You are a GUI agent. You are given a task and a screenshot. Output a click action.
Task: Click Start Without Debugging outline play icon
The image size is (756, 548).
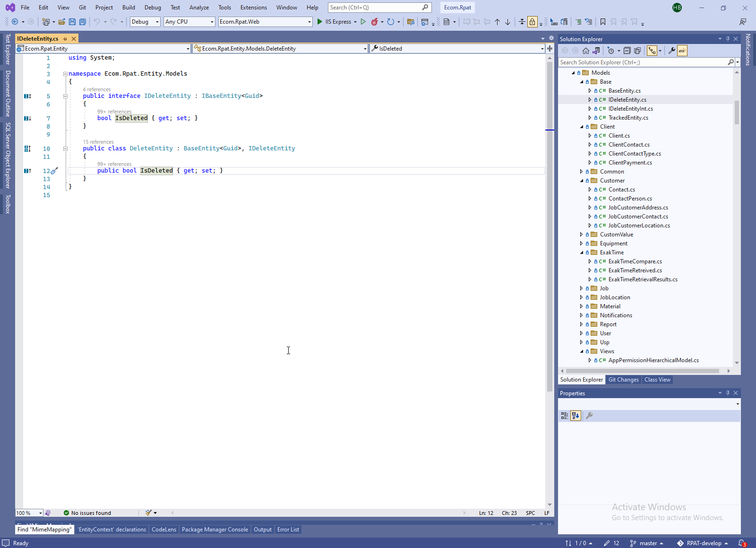coord(363,22)
